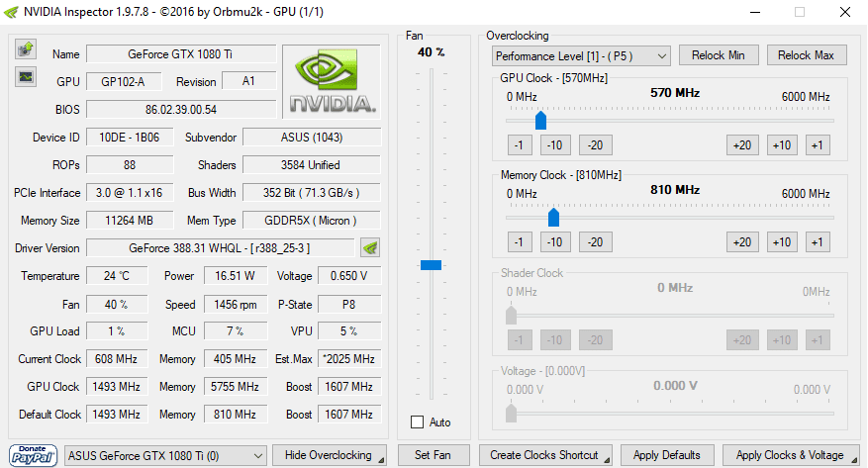Click the NVIDIA Inspector title bar icon
The image size is (868, 468).
[x=11, y=12]
